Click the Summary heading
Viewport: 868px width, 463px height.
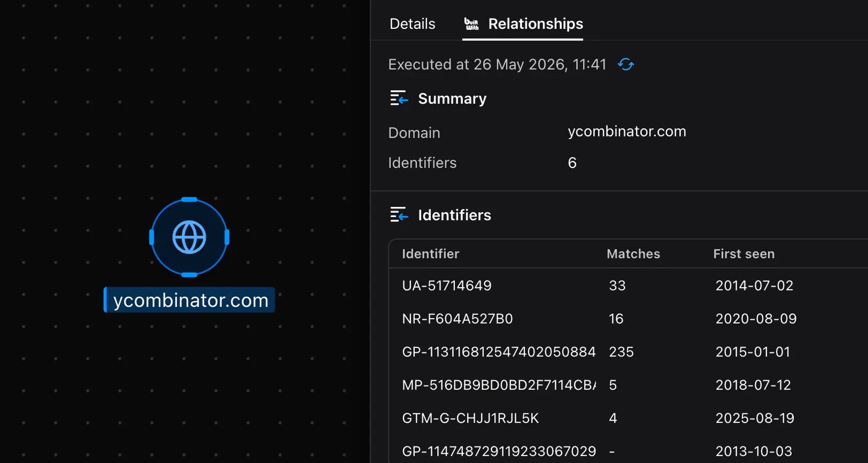click(452, 98)
